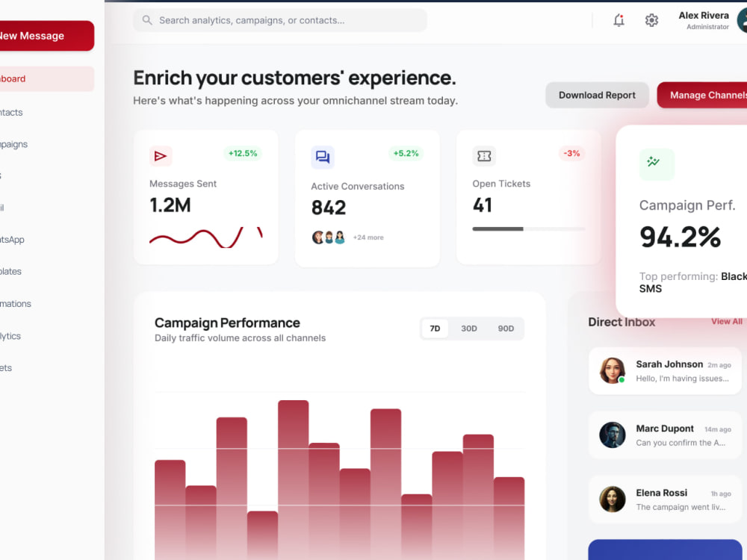This screenshot has height=560, width=747.
Task: Click View All in Direct Inbox
Action: pos(727,321)
